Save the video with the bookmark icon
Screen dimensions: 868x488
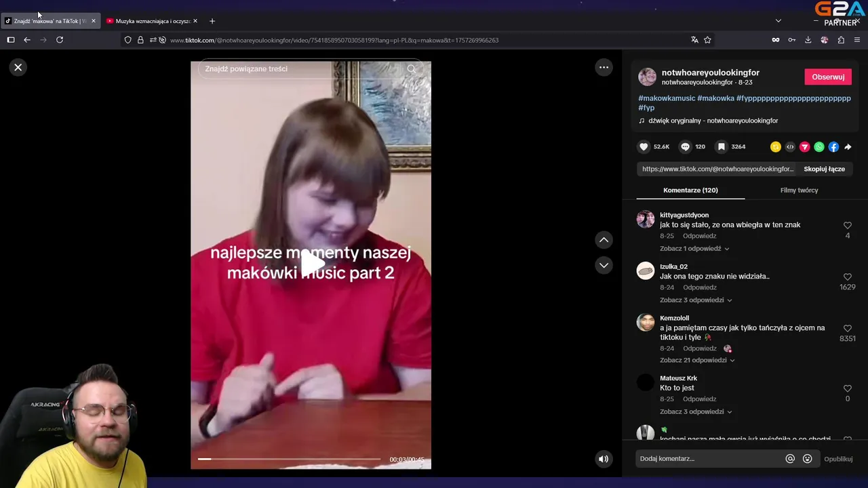722,146
